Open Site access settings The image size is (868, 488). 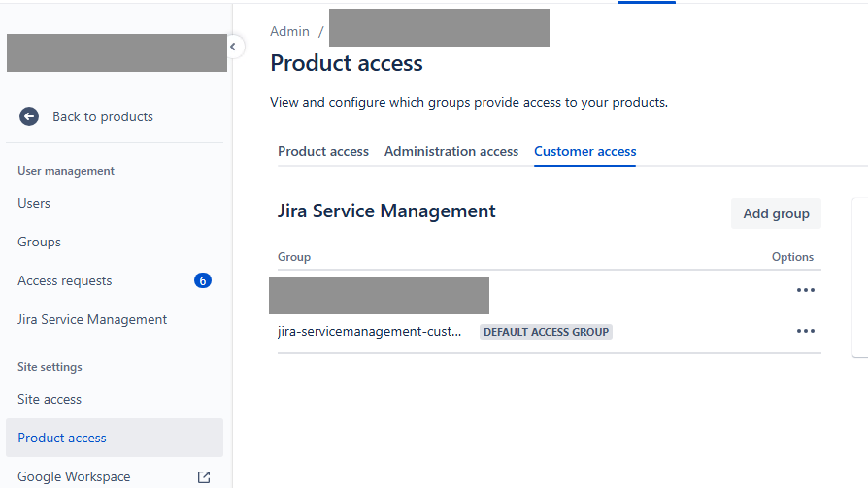(x=115, y=399)
